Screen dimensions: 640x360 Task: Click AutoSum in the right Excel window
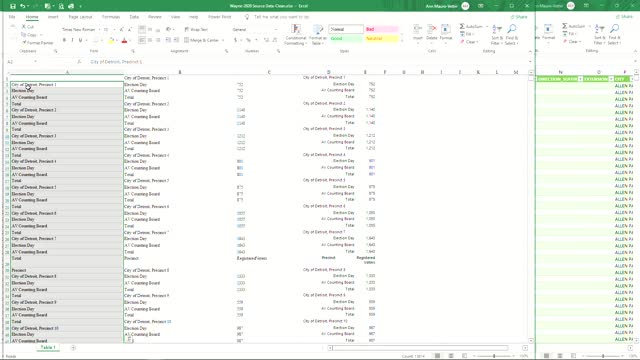point(574,27)
